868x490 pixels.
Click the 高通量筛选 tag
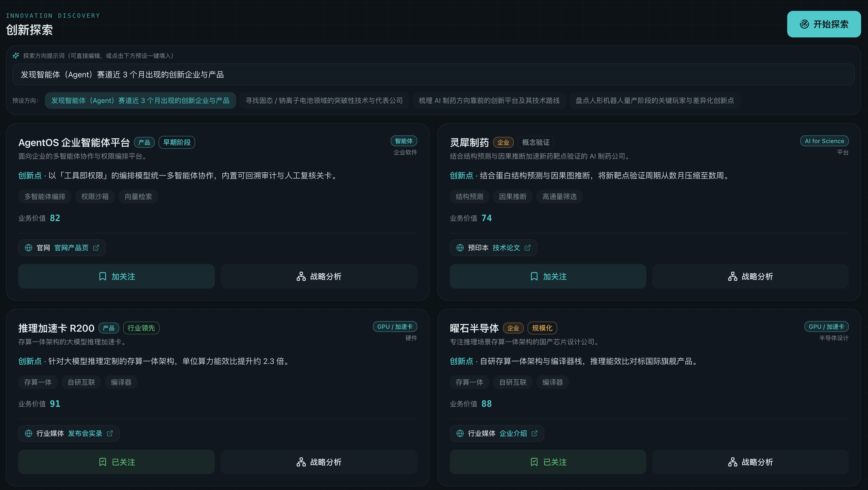[x=559, y=196]
